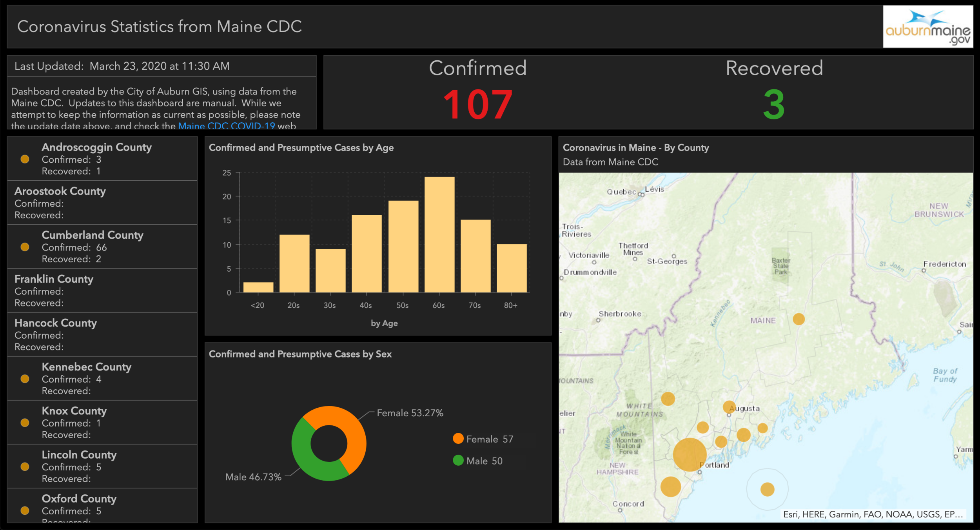The height and width of the screenshot is (530, 980).
Task: Click the map circle at Augusta
Action: (729, 407)
